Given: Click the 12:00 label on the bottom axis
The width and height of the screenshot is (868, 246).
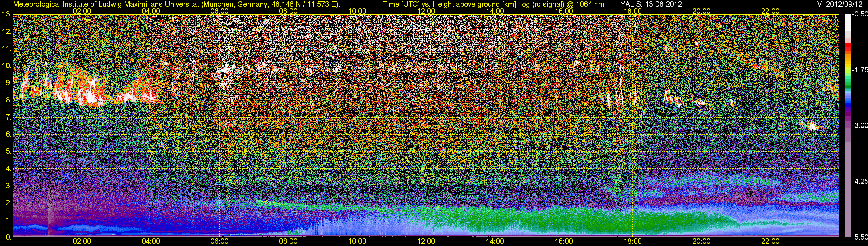Looking at the screenshot, I should pos(426,241).
